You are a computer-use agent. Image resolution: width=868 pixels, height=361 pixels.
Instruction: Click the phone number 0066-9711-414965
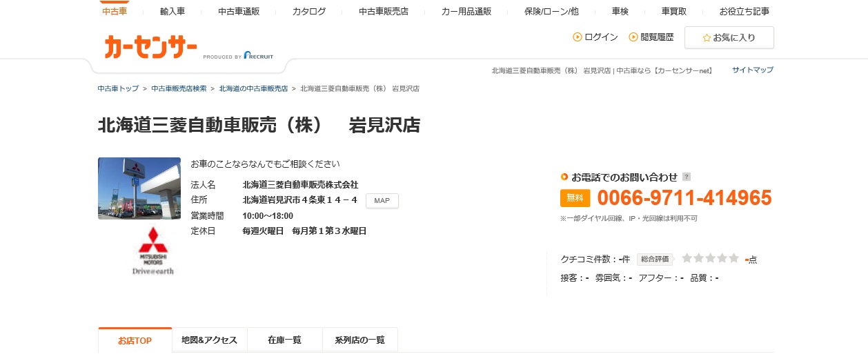click(684, 198)
